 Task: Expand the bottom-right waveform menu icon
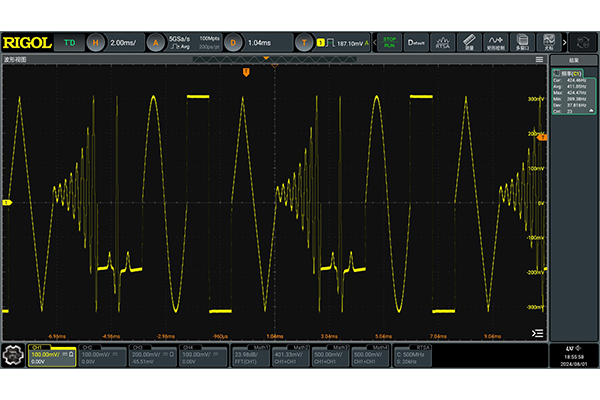(x=538, y=332)
